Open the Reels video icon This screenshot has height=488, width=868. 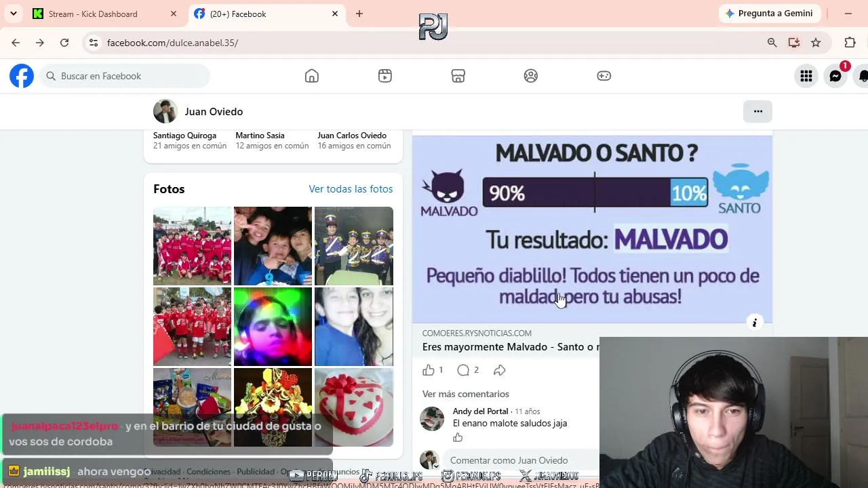coord(385,76)
